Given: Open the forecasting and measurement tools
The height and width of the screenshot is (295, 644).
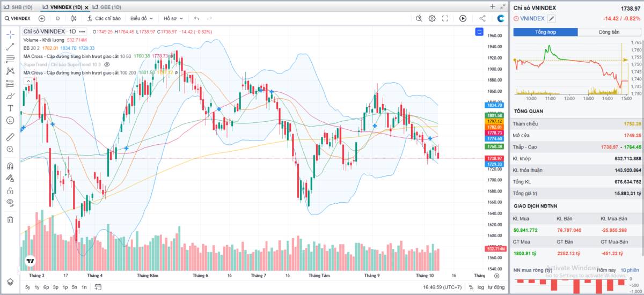Looking at the screenshot, I should click(10, 84).
